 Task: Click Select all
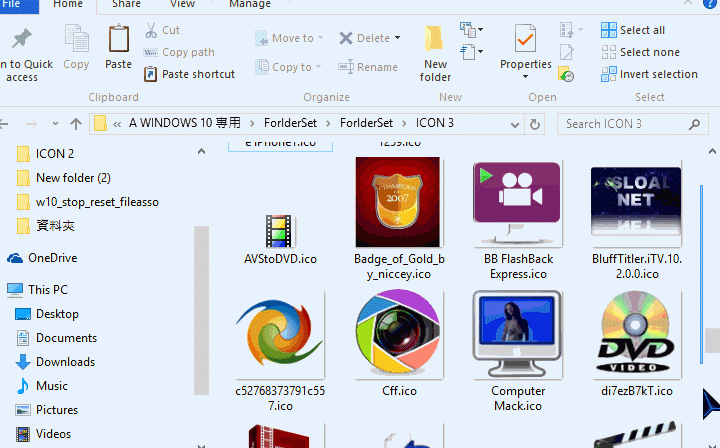tap(633, 30)
